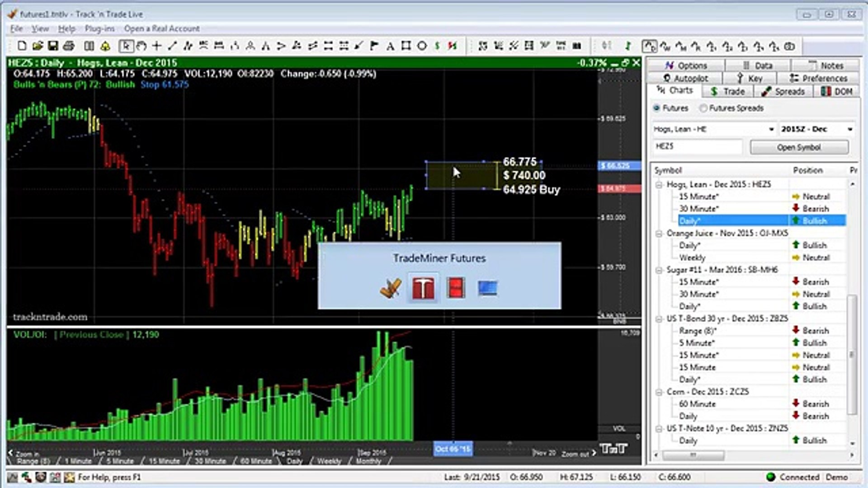868x488 pixels.
Task: Click the print chart icon
Action: click(69, 46)
